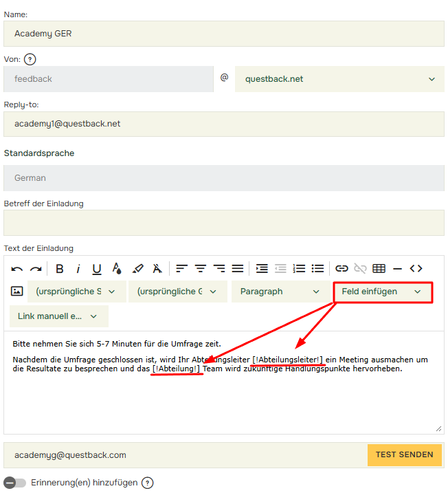
Task: Click help icon beside Erinnerung(en) hinzufügen
Action: pos(147,483)
